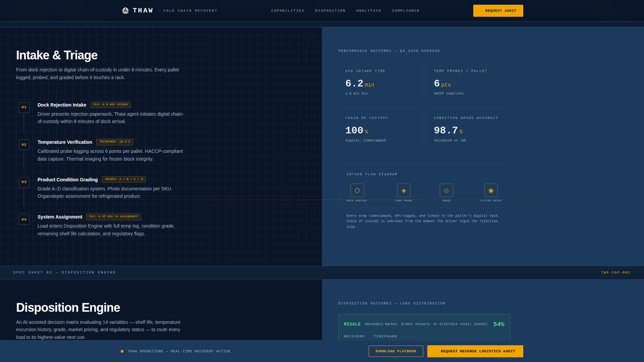644x362 pixels.
Task: Click the 'TOLERANCE: ±0.5°C' tag
Action: 115,142
